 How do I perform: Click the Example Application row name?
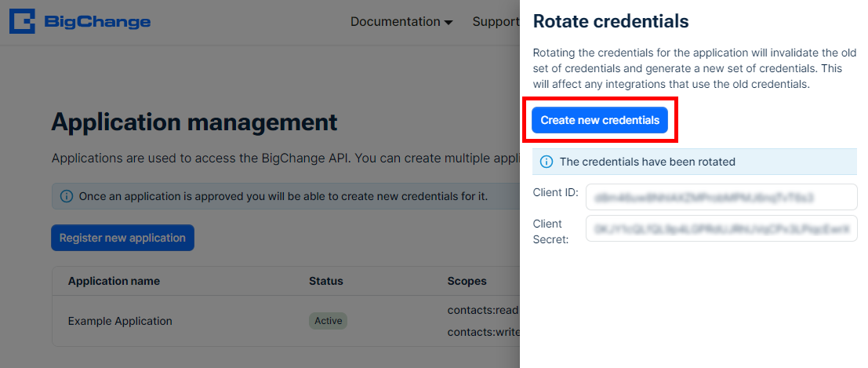point(120,321)
